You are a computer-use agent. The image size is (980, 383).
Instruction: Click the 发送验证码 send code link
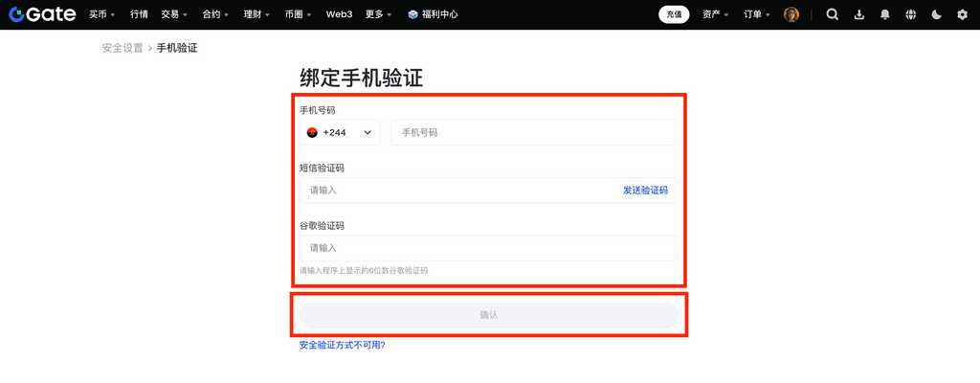(x=645, y=191)
